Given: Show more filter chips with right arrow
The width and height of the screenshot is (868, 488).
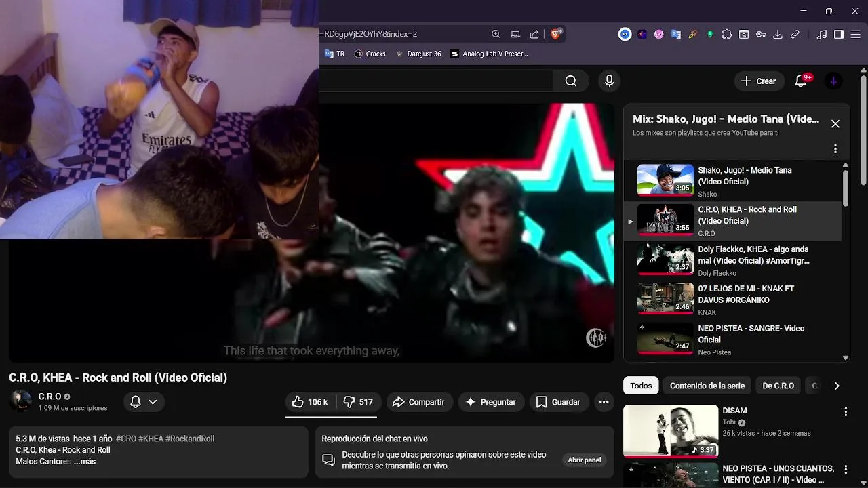Looking at the screenshot, I should click(x=836, y=386).
